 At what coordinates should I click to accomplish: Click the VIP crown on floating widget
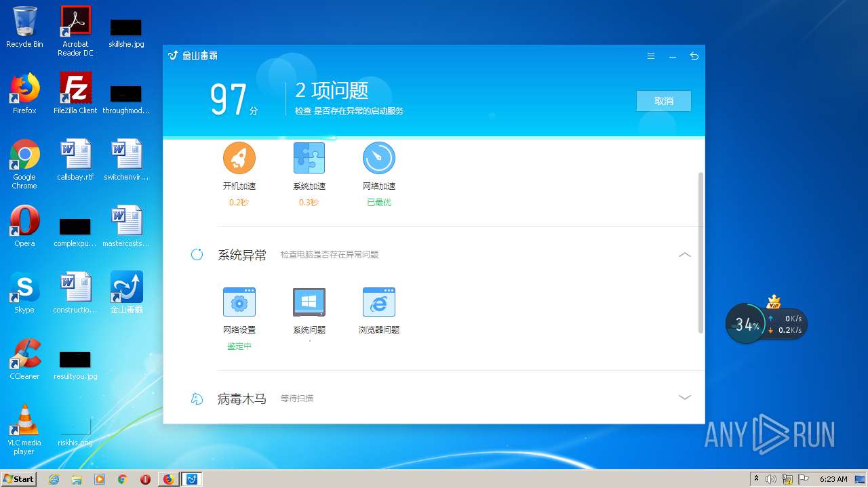pos(774,302)
